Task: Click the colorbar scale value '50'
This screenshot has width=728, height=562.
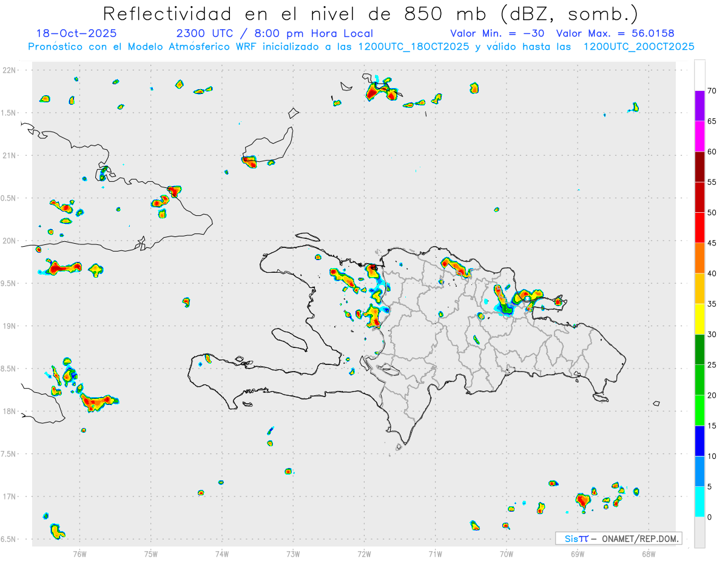Action: (x=712, y=213)
